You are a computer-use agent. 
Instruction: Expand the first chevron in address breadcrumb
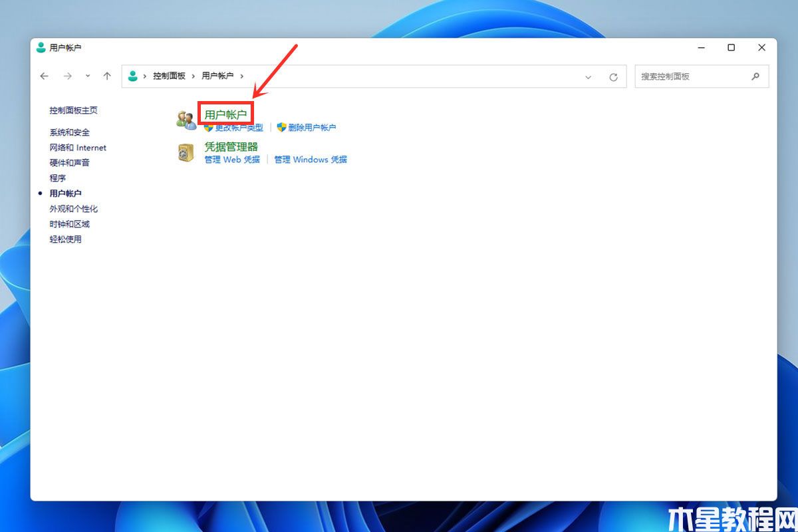(x=145, y=76)
